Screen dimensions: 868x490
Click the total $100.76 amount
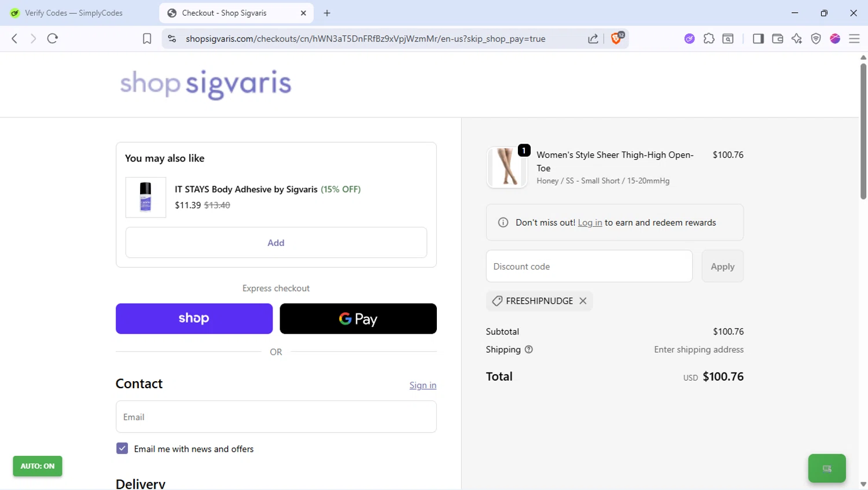tap(723, 377)
